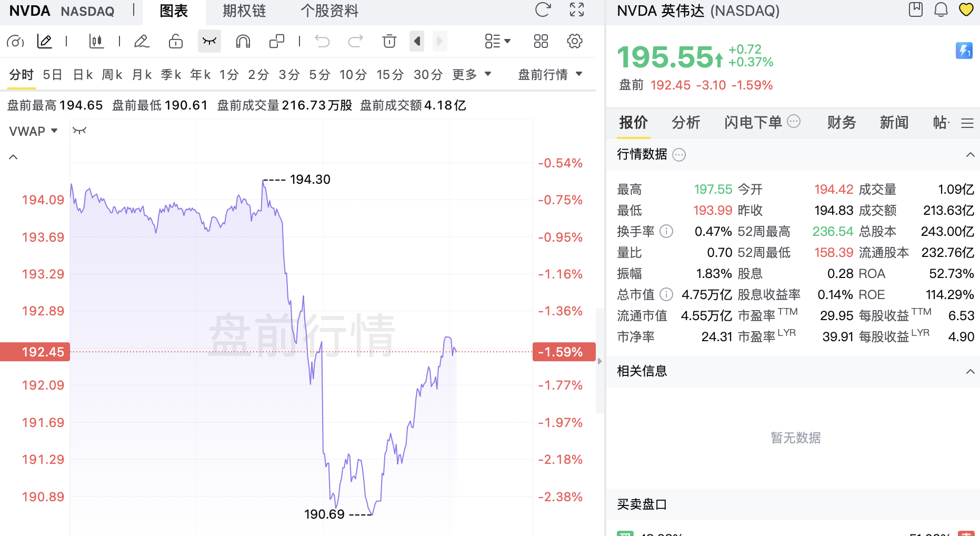
Task: Switch to the 期权链 tab
Action: (244, 11)
